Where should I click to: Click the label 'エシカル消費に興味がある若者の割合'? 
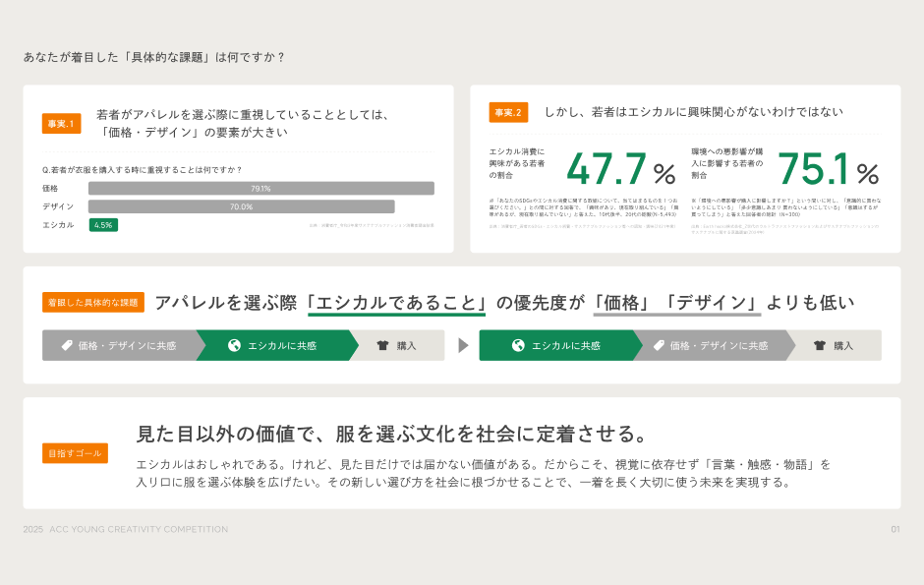pos(517,163)
